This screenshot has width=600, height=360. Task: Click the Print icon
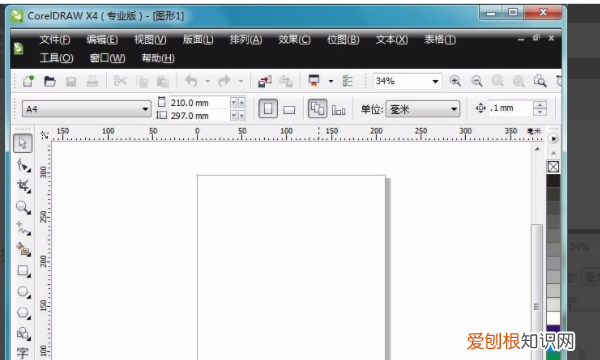92,81
